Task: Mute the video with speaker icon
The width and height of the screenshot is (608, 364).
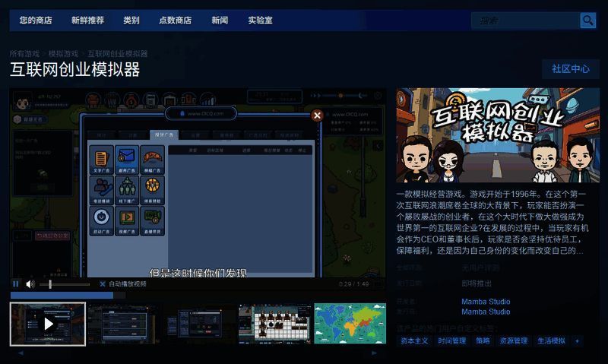Action: coord(30,284)
